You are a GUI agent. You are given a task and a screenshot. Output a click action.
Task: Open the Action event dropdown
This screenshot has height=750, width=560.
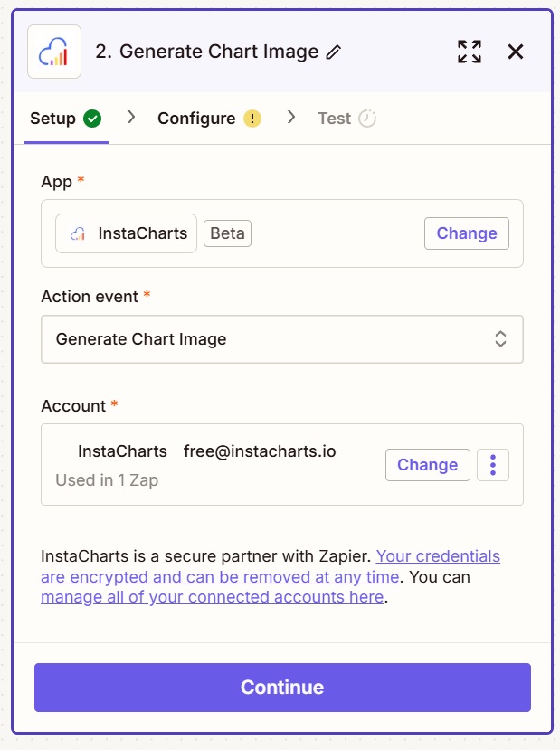click(x=282, y=339)
